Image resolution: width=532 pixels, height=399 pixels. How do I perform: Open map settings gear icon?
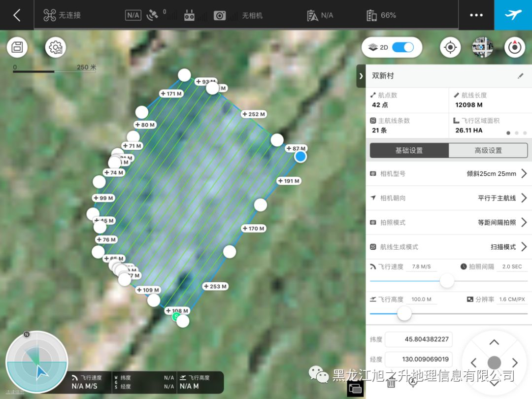(x=56, y=47)
